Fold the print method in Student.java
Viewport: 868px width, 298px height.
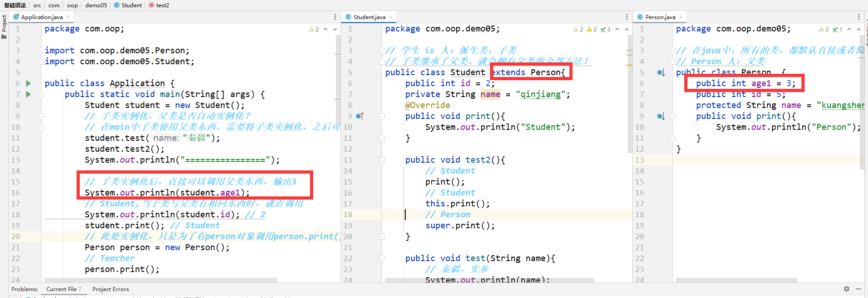[382, 116]
